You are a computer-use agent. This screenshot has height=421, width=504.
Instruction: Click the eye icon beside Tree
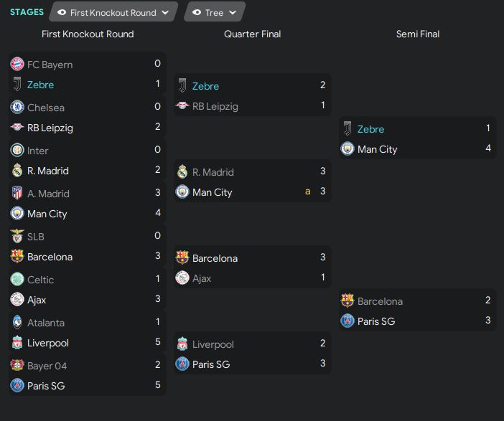197,12
